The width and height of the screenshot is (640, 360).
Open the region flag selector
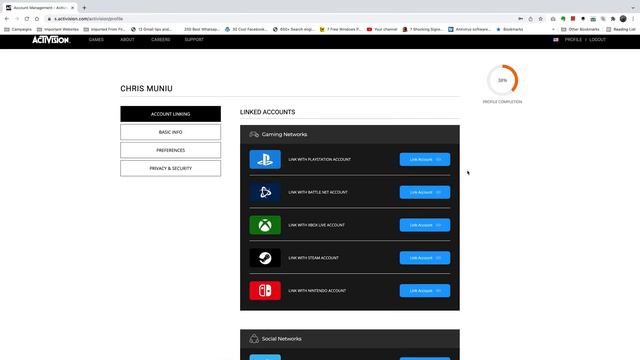556,40
